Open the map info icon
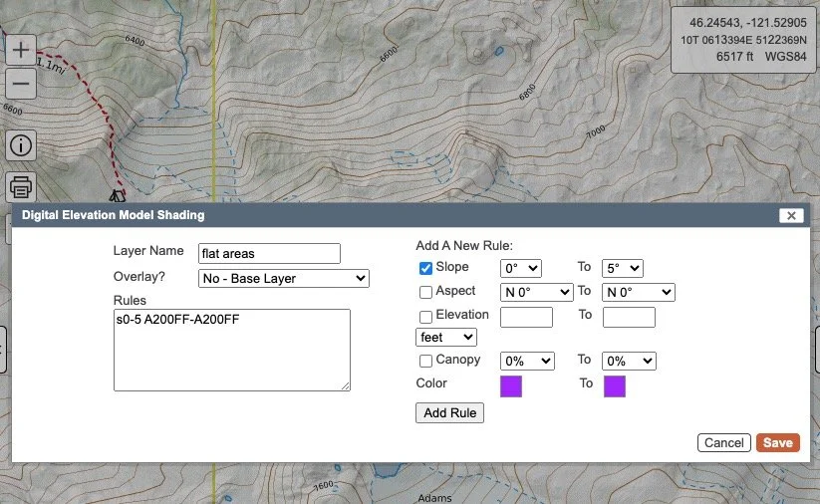The width and height of the screenshot is (820, 504). [20, 145]
